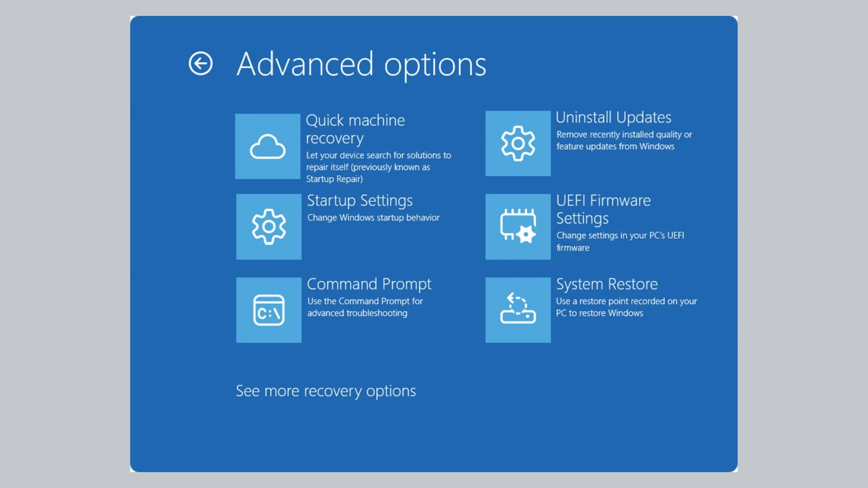Choose Uninstall Updates
Viewport: 868px width, 488px height.
click(613, 117)
